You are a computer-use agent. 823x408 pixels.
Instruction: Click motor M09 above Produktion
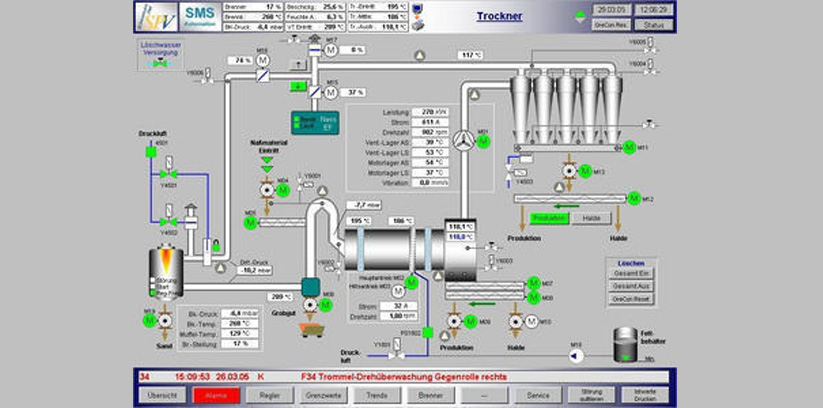[471, 321]
